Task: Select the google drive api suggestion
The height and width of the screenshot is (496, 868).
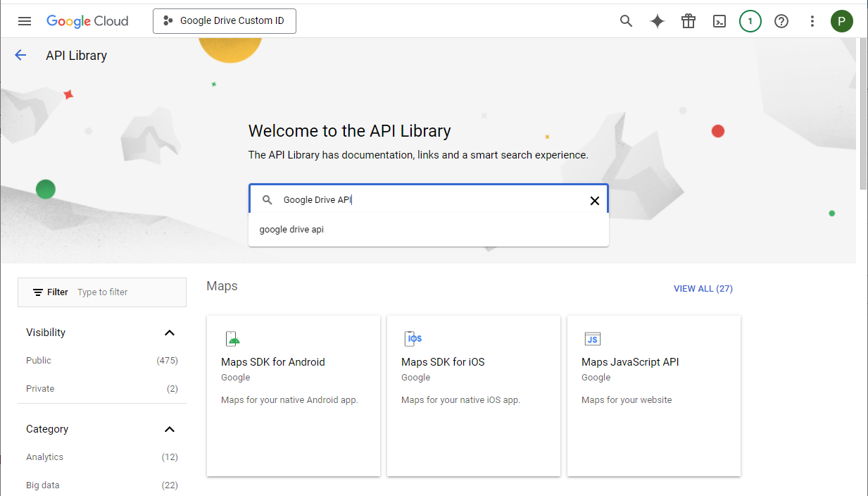Action: 291,229
